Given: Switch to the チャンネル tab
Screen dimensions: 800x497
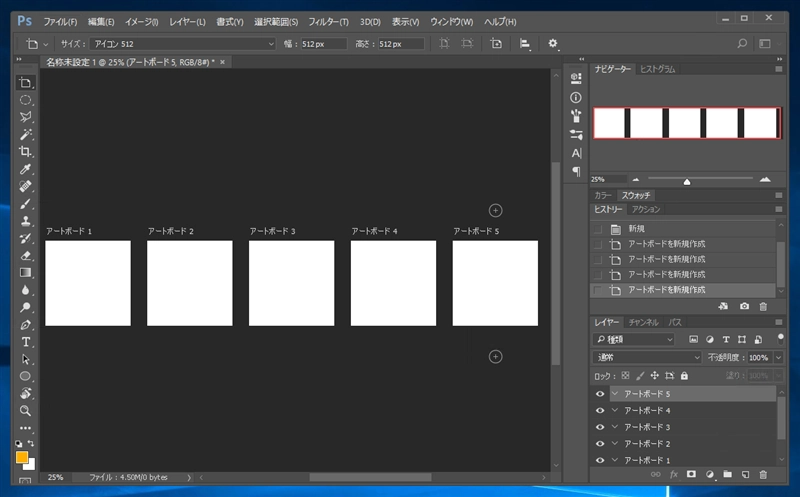Looking at the screenshot, I should click(644, 322).
